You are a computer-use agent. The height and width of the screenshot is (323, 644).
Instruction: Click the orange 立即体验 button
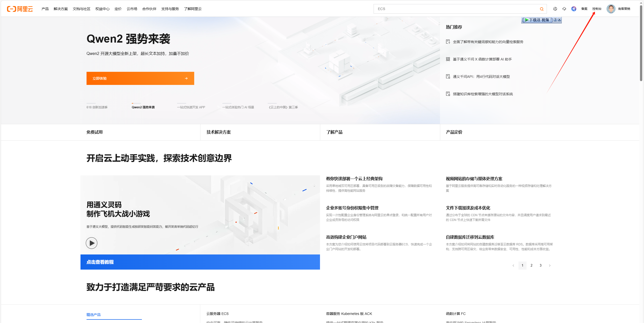point(140,78)
